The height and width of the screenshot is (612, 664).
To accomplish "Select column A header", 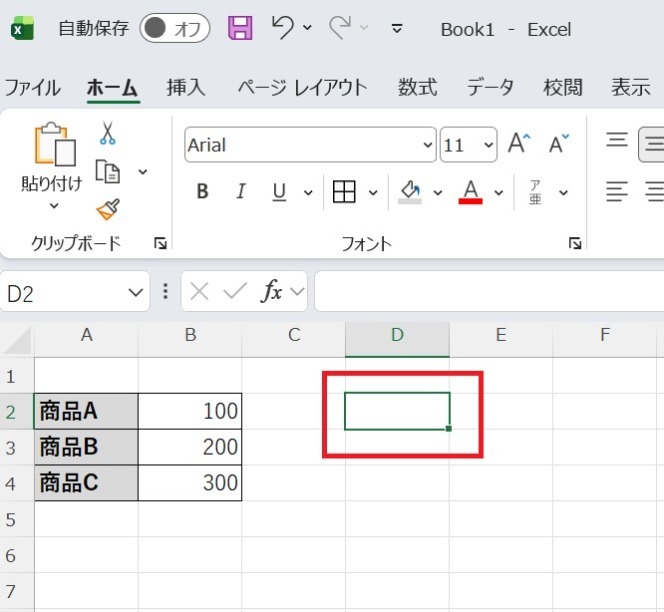I will pyautogui.click(x=86, y=340).
